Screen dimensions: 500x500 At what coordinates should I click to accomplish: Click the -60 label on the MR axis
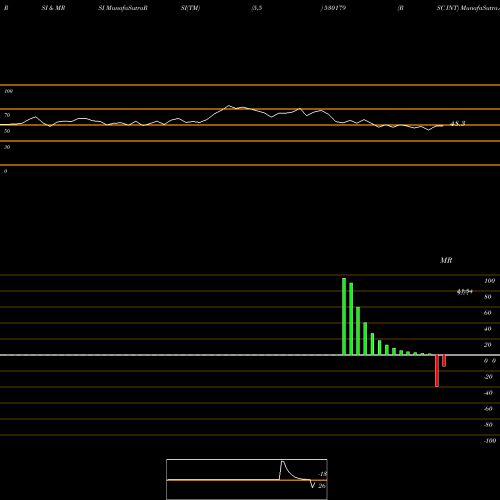[x=488, y=409]
